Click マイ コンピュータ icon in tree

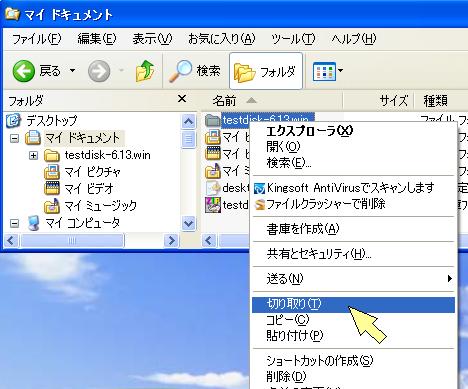(33, 223)
